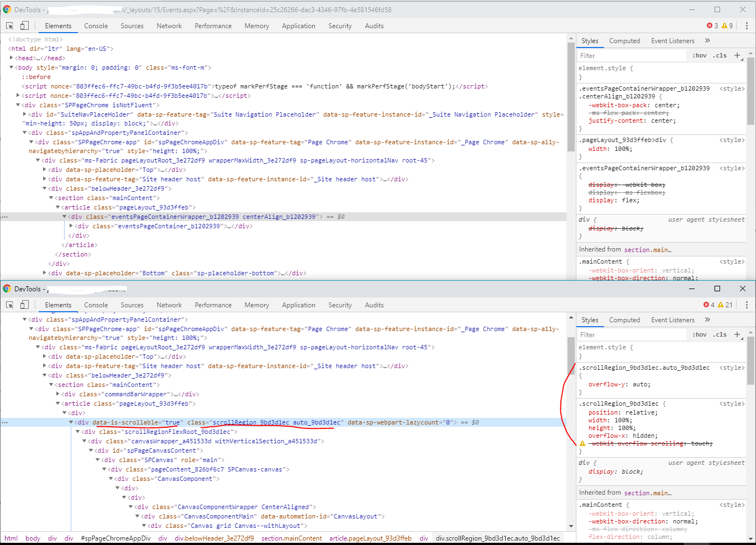Select article.pageLayout_93d3ffeb in breadcrumb trail

pyautogui.click(x=370, y=538)
